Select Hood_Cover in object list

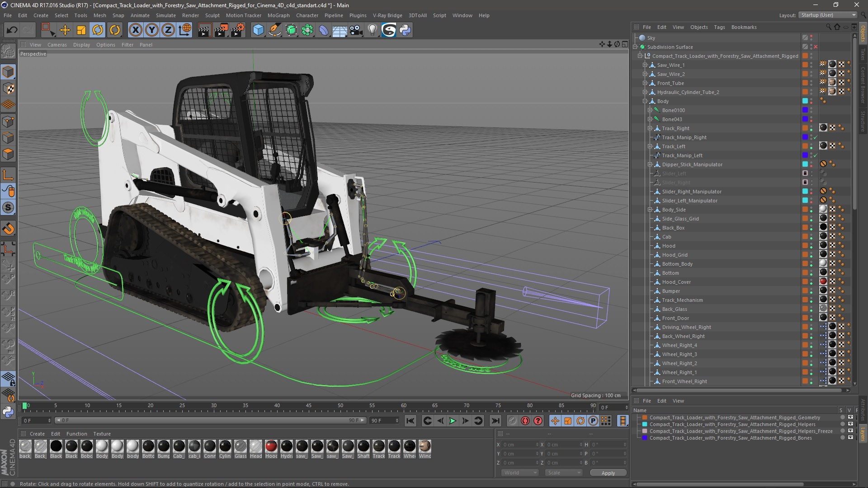676,282
